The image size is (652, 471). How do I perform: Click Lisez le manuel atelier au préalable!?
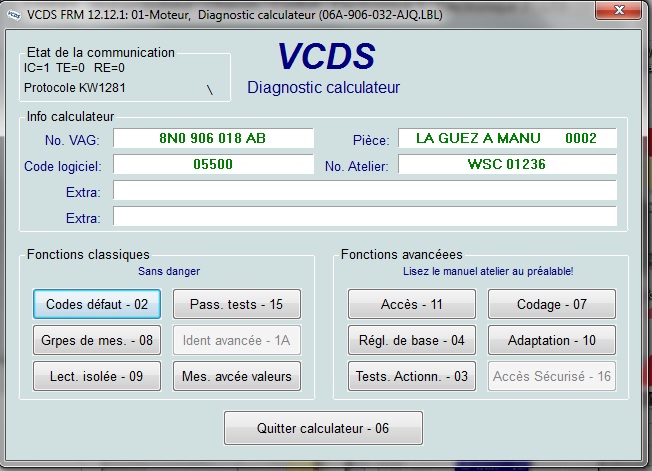(488, 271)
